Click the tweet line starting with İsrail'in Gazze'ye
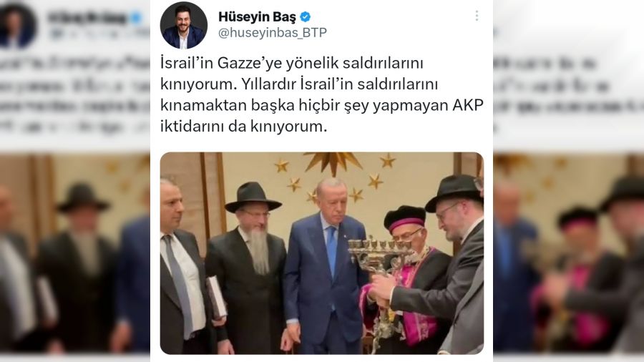 click(x=292, y=63)
